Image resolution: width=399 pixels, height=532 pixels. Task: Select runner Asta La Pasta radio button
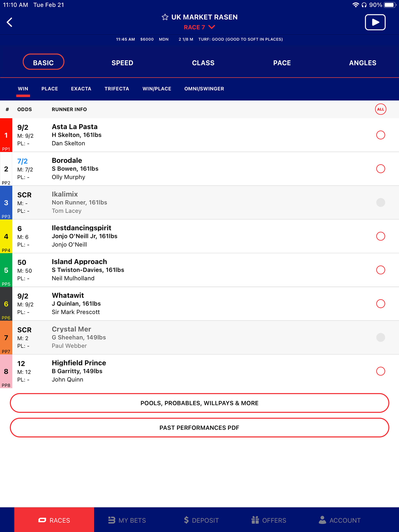[x=380, y=135]
